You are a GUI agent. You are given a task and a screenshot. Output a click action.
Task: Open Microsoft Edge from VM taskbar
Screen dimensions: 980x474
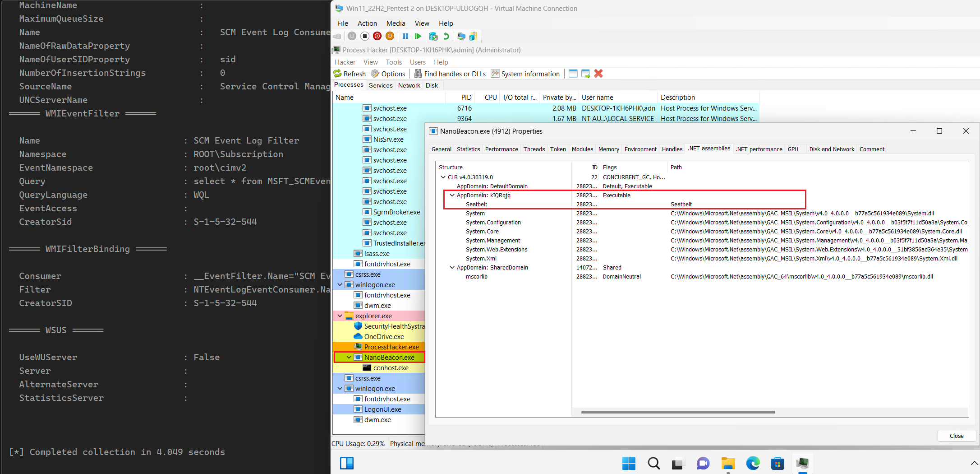pyautogui.click(x=753, y=463)
